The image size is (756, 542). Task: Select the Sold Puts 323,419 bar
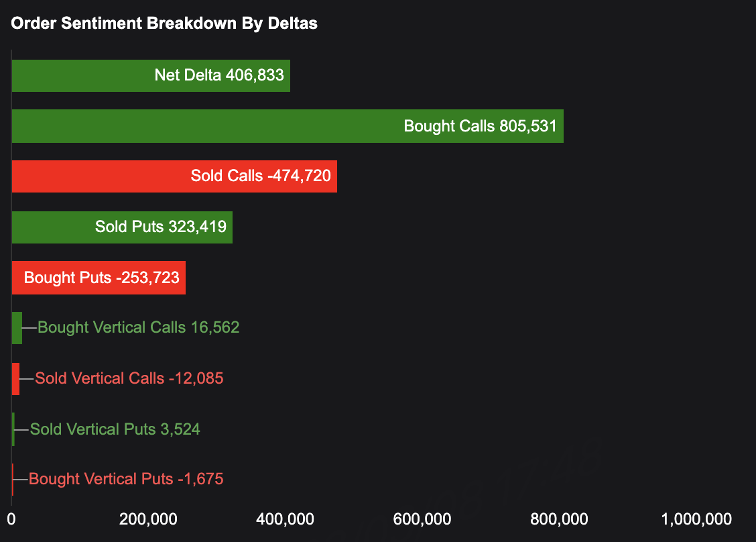pos(122,227)
